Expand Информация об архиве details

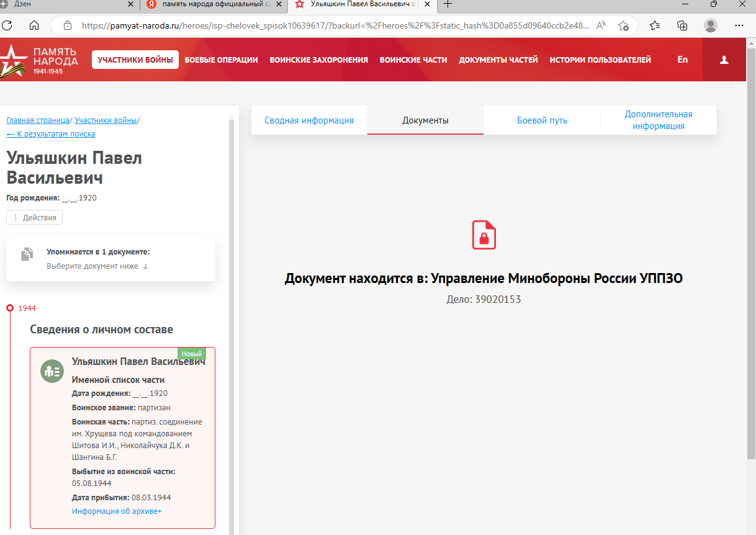tap(117, 511)
